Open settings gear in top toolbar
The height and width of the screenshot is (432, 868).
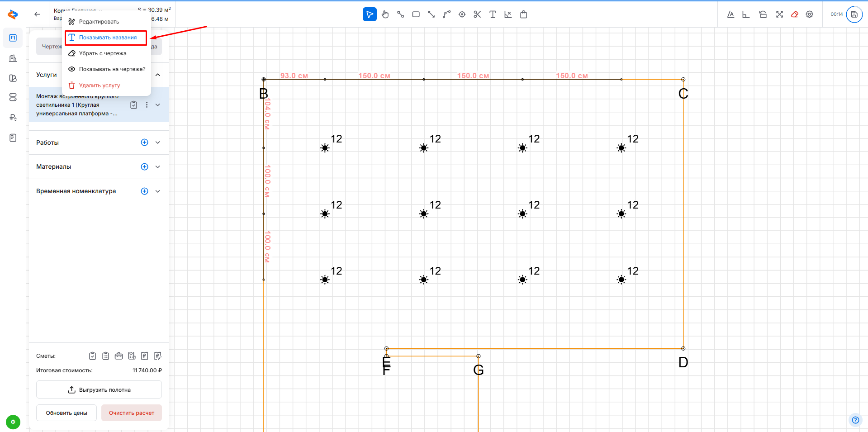[810, 14]
